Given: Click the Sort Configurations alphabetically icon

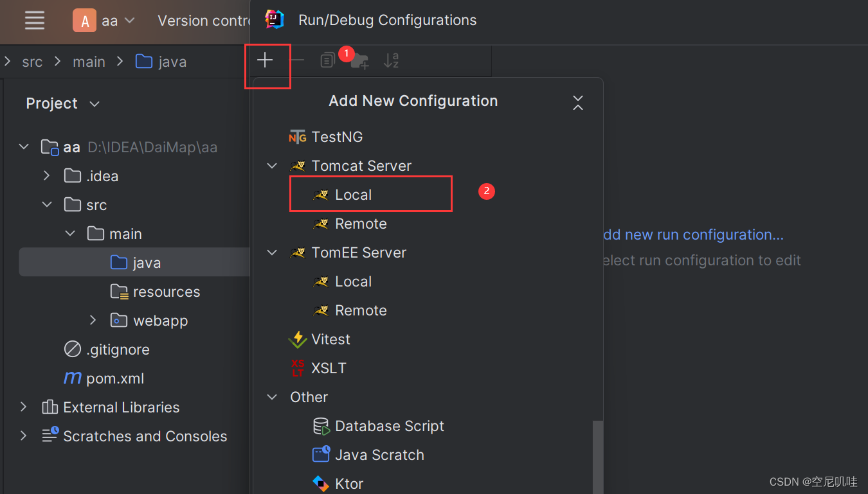Looking at the screenshot, I should 391,60.
